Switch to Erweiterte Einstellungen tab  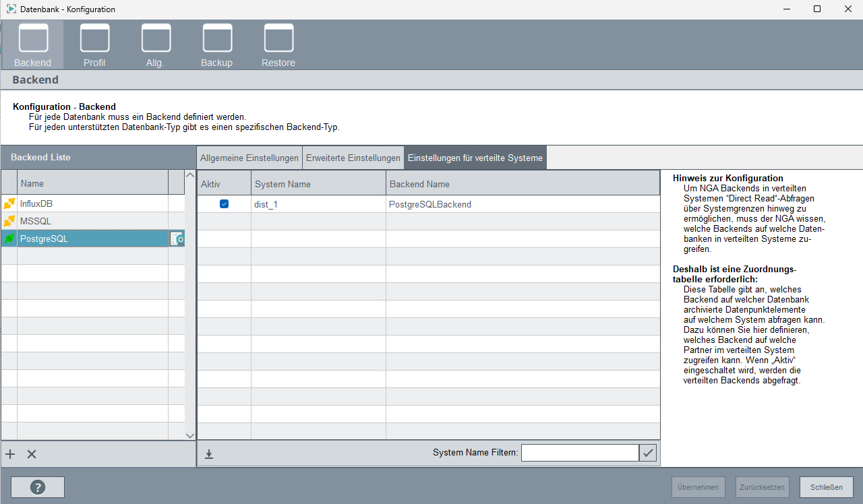(x=353, y=158)
